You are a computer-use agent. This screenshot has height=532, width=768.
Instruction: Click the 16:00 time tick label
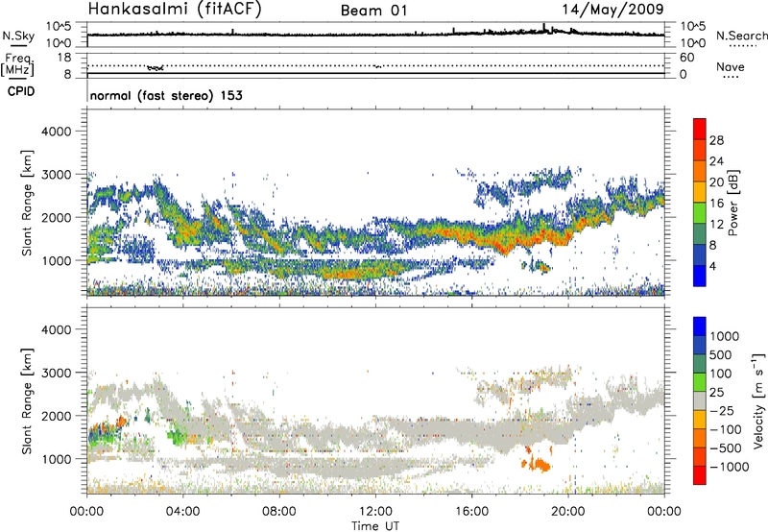[471, 512]
